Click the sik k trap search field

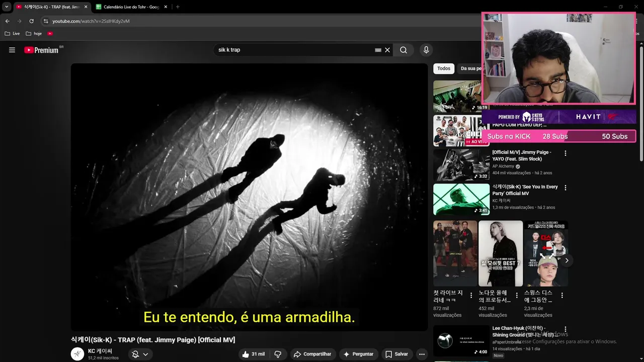coord(295,50)
